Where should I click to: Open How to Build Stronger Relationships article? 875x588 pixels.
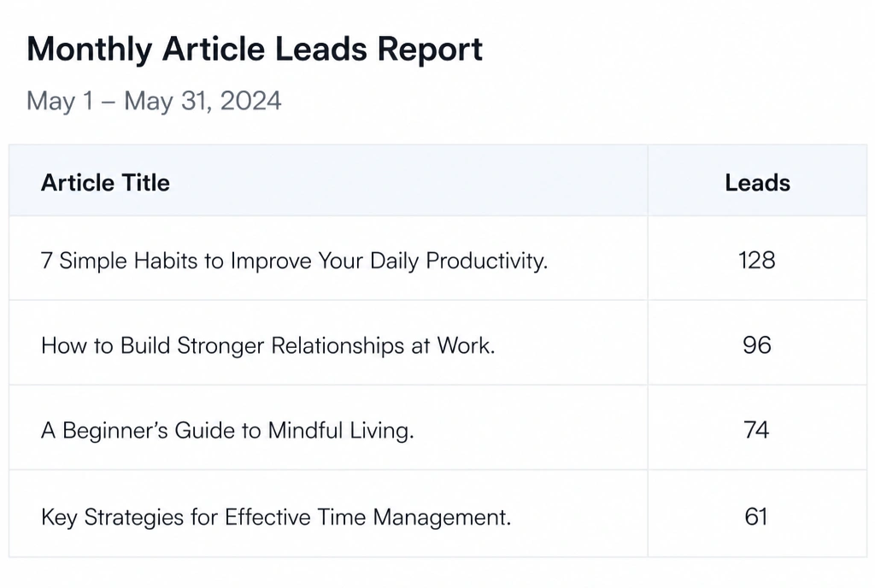(x=267, y=345)
